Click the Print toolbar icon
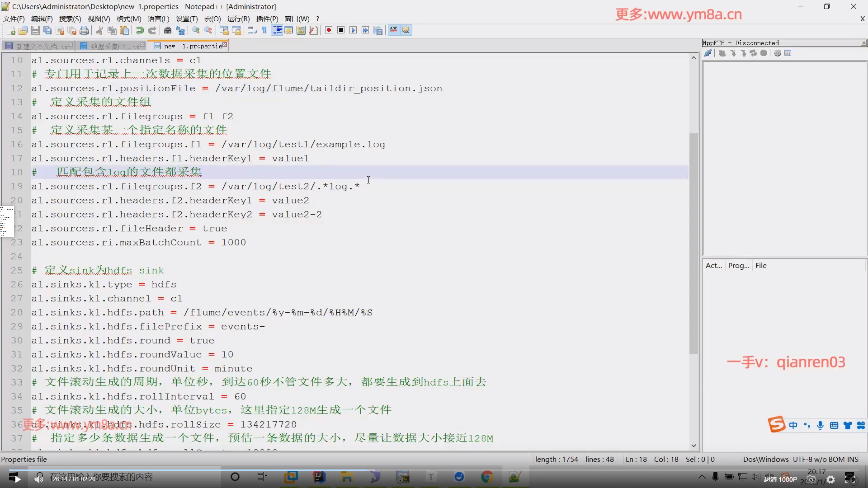Screen dimensions: 868x488 [84, 30]
